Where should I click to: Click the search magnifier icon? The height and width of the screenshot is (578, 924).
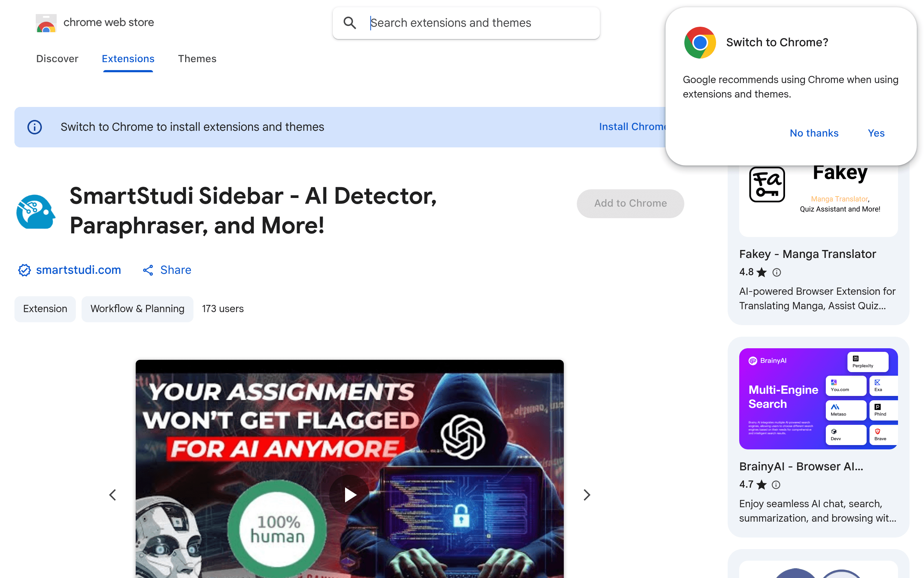click(x=349, y=23)
